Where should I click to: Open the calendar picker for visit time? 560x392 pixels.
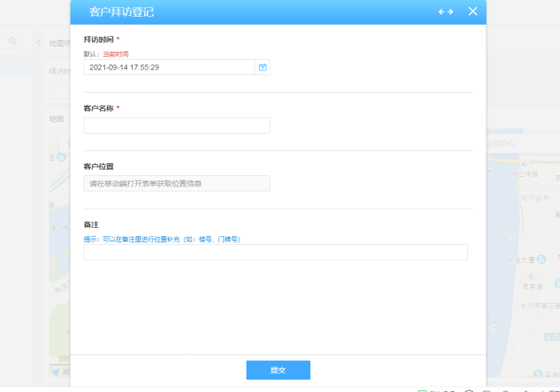pos(262,67)
